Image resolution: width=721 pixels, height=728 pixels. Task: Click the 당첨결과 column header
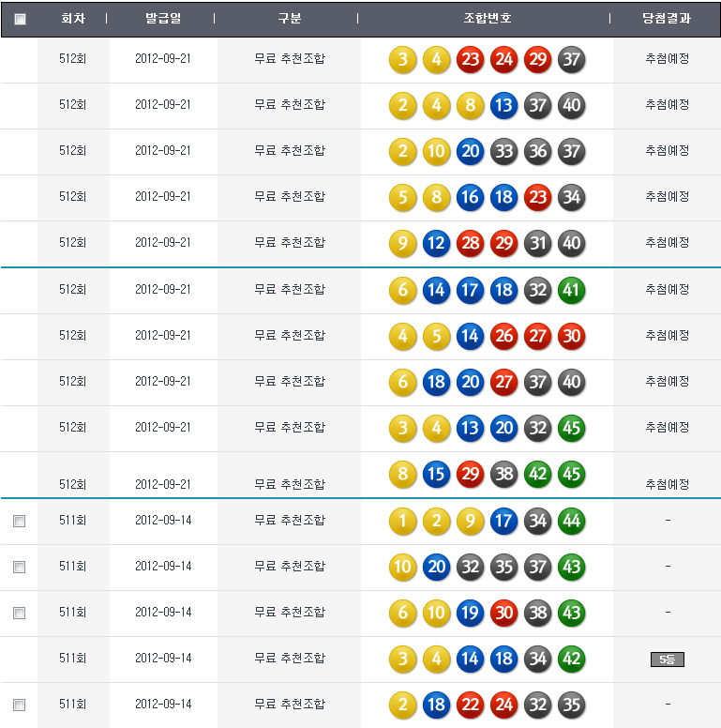coord(667,19)
